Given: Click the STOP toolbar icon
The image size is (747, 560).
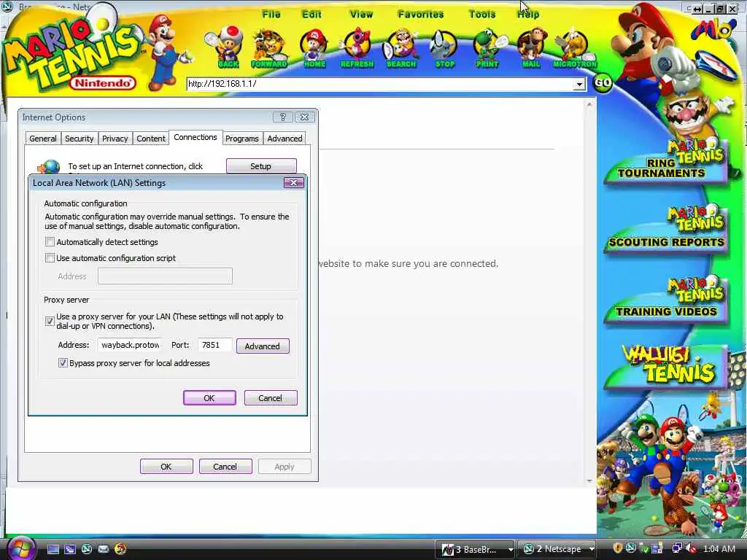Looking at the screenshot, I should [444, 47].
